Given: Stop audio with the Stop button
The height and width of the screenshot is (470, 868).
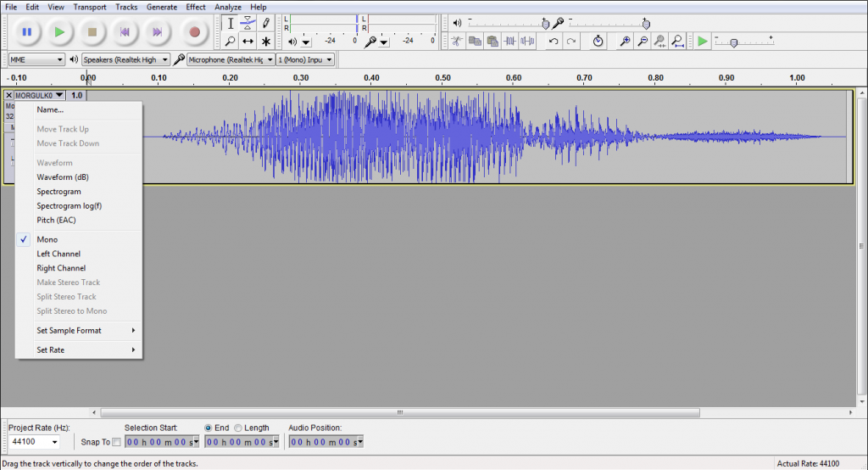Looking at the screenshot, I should pos(92,32).
